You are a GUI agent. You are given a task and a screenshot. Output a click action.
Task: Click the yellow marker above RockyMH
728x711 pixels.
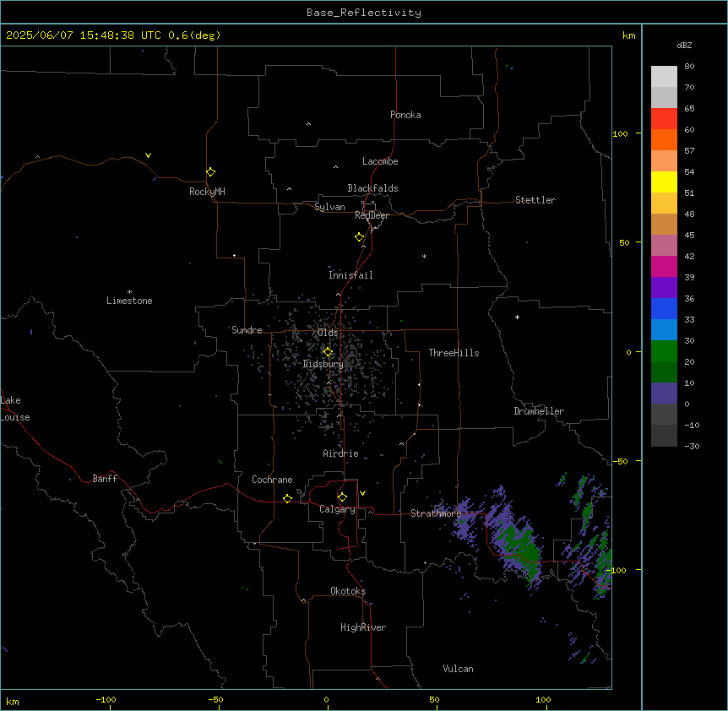[210, 171]
